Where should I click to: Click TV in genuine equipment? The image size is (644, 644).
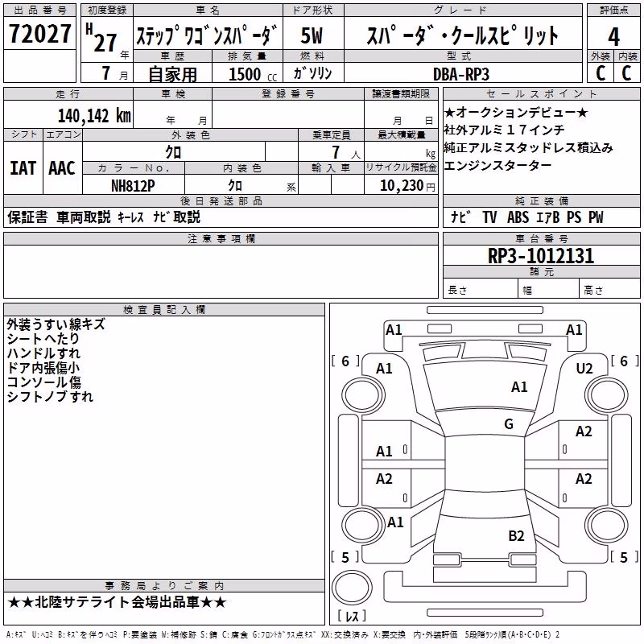489,217
